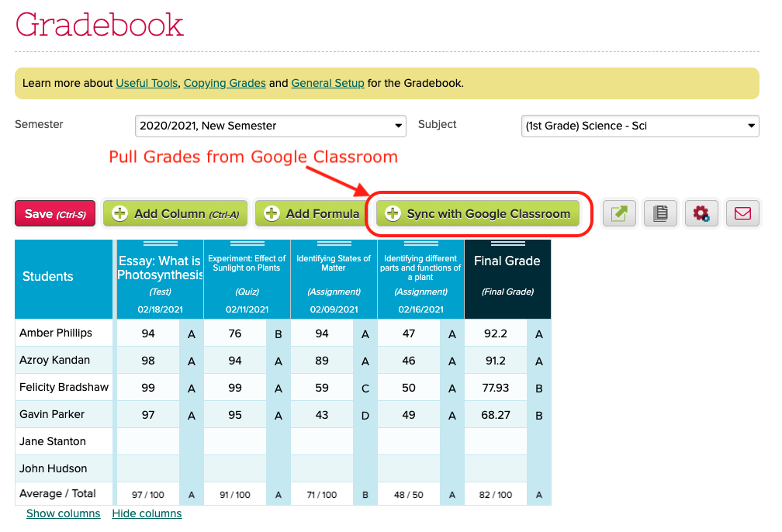Open the Useful Tools link
782x532 pixels.
(147, 83)
